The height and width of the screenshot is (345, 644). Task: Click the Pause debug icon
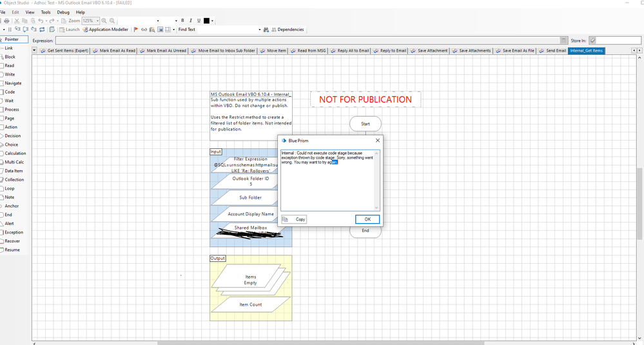coord(10,30)
